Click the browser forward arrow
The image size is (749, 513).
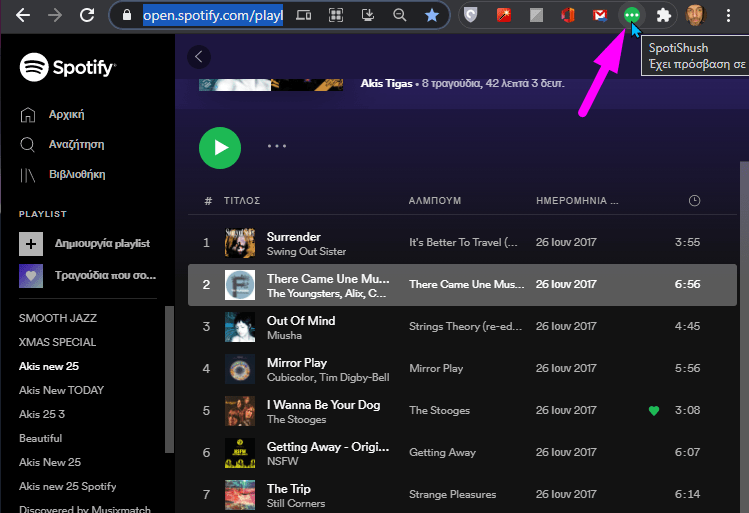(x=55, y=15)
